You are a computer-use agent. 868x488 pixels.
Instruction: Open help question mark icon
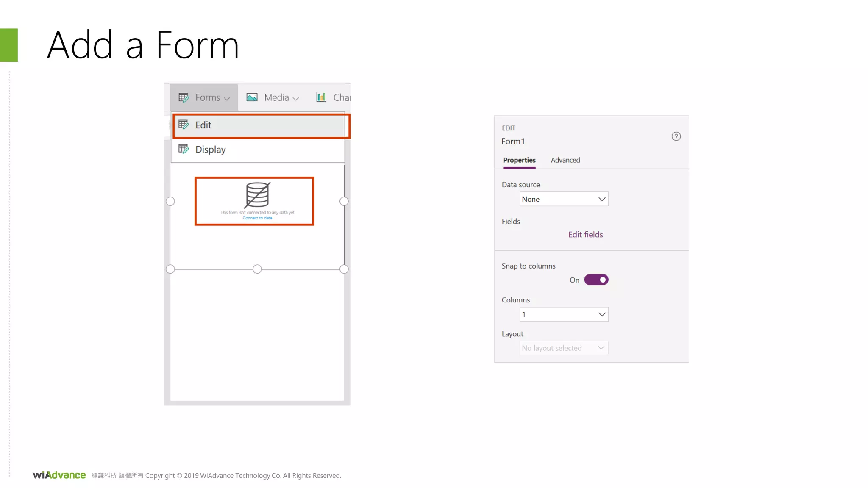click(676, 136)
